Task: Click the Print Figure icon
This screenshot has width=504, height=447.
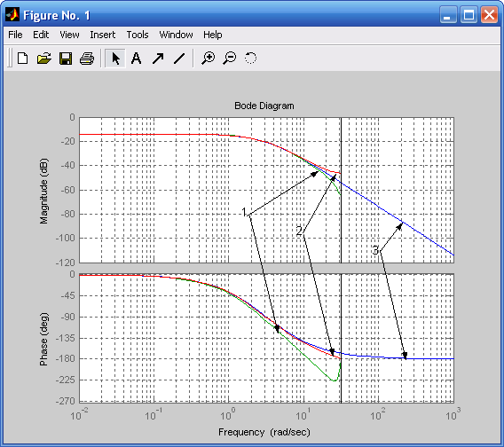Action: 87,59
